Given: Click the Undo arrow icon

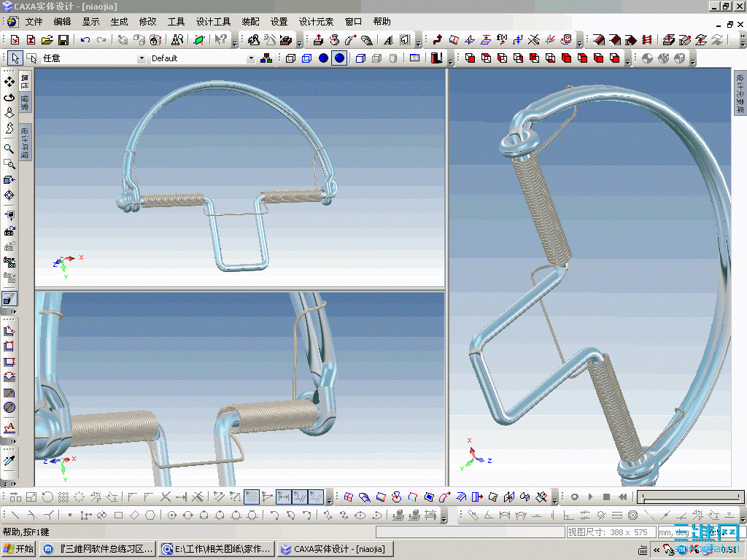Looking at the screenshot, I should click(85, 40).
